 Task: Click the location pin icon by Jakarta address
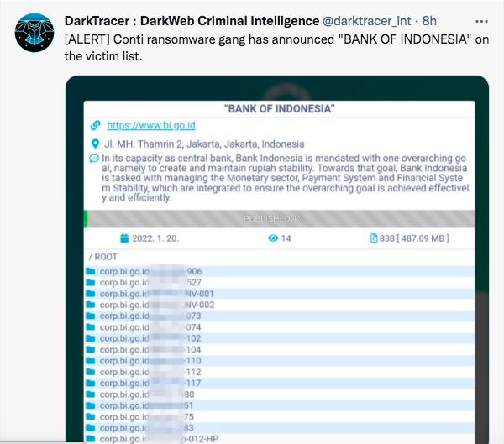(x=95, y=144)
